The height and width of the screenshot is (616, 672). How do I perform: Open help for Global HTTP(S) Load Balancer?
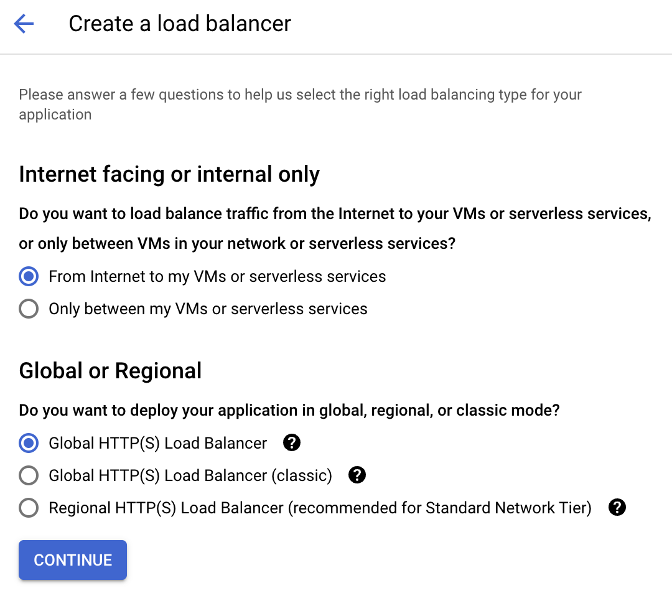click(x=292, y=443)
